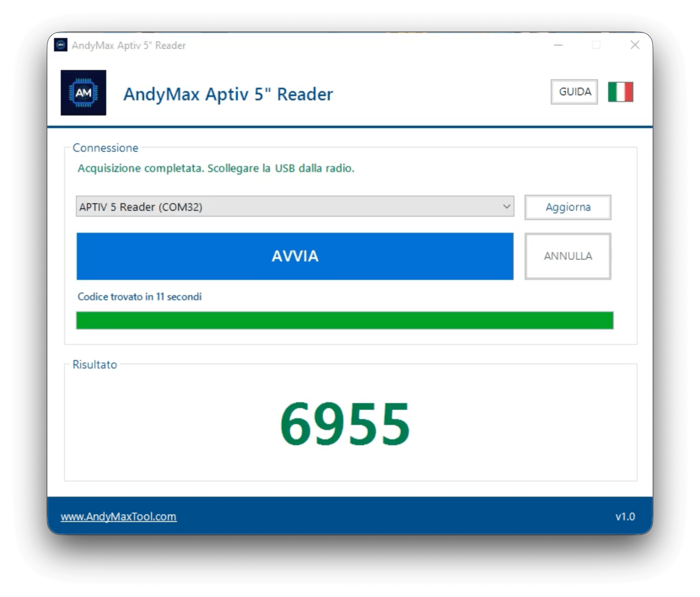Start reading with the AVVIA button

[295, 256]
